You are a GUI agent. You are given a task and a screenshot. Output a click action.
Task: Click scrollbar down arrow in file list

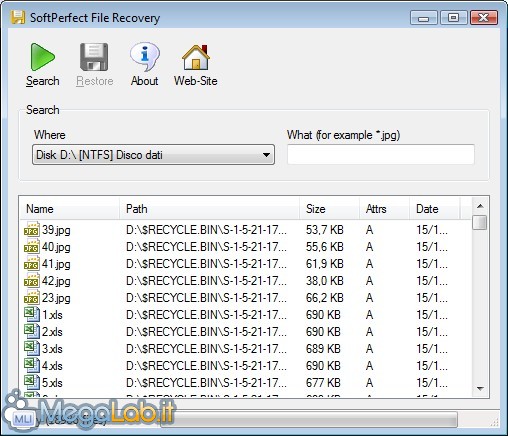pos(480,389)
